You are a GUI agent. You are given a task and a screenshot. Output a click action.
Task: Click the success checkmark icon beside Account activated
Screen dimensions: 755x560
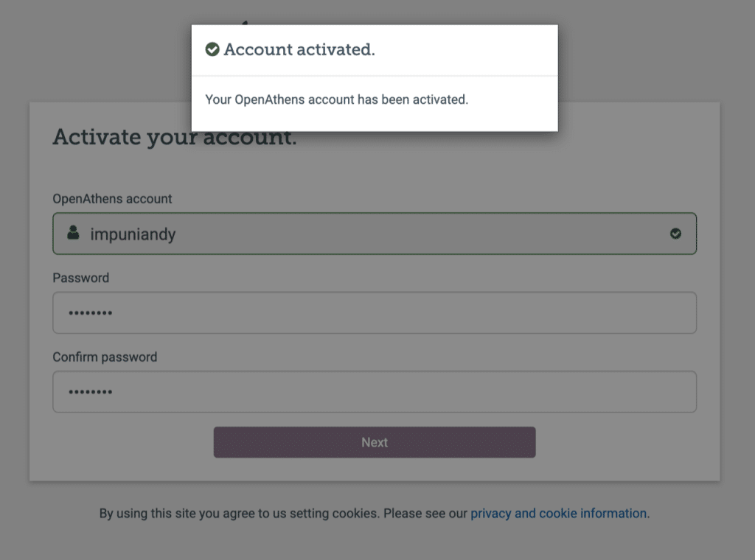212,50
